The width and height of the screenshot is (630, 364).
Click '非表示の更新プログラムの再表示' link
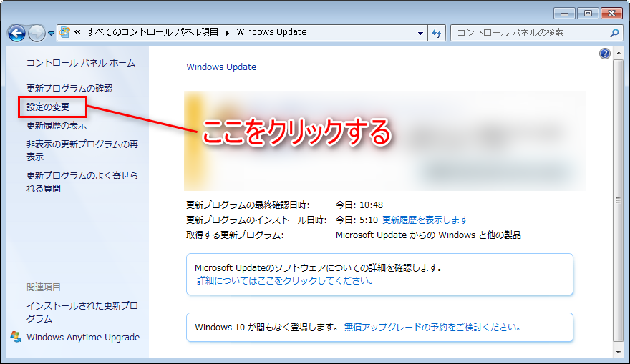coord(82,150)
